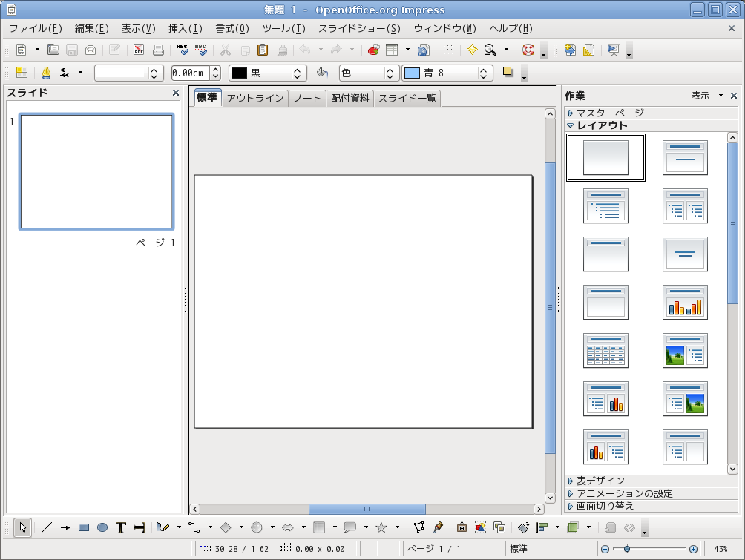Toggle the shadow button on the line toolbar
The height and width of the screenshot is (560, 745).
point(508,73)
